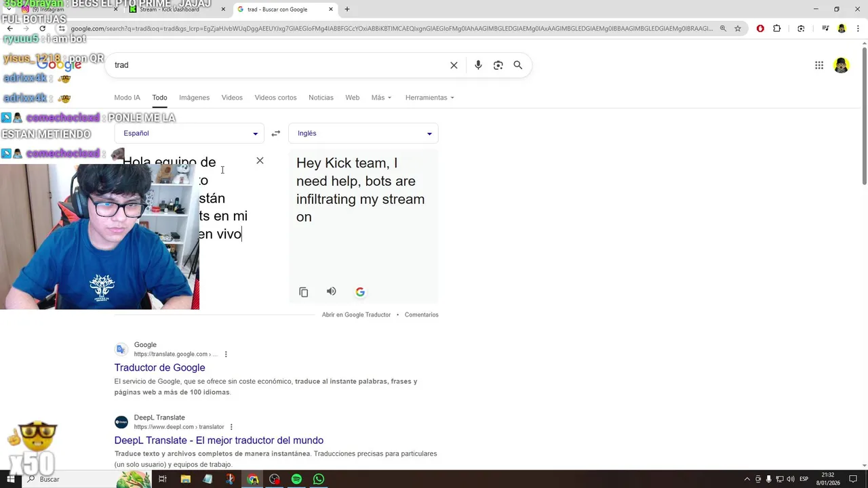Open Abrir en Google Traductor link
This screenshot has width=868, height=488.
click(x=356, y=315)
